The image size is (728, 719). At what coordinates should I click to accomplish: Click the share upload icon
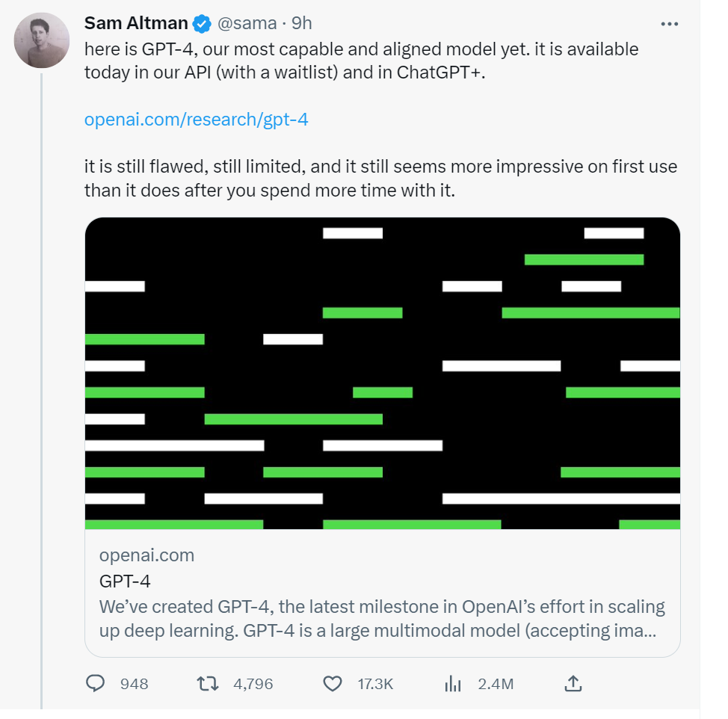[x=573, y=683]
